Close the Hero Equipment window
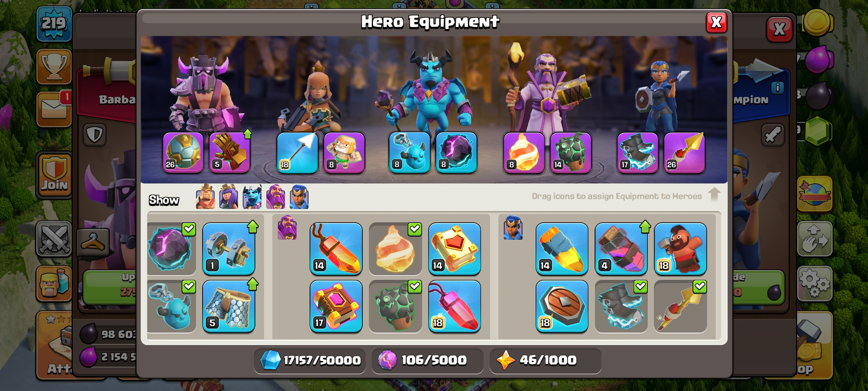The width and height of the screenshot is (868, 391). pyautogui.click(x=716, y=22)
